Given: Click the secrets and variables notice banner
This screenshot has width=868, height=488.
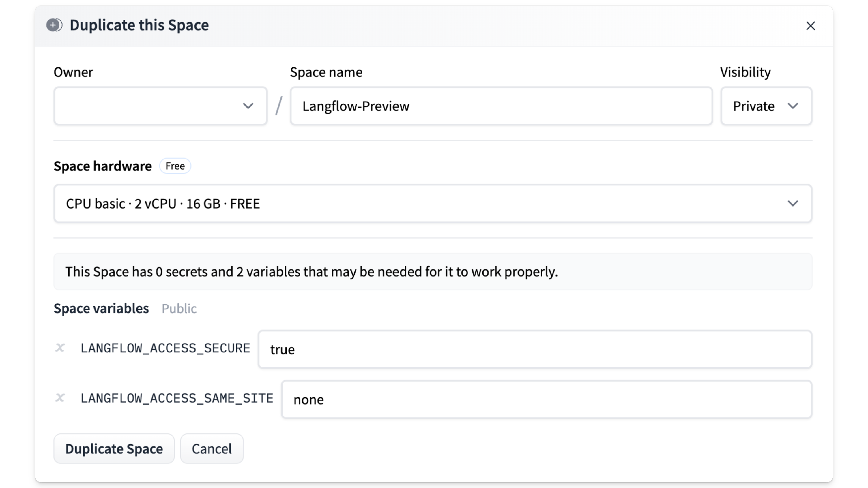Looking at the screenshot, I should click(x=433, y=272).
